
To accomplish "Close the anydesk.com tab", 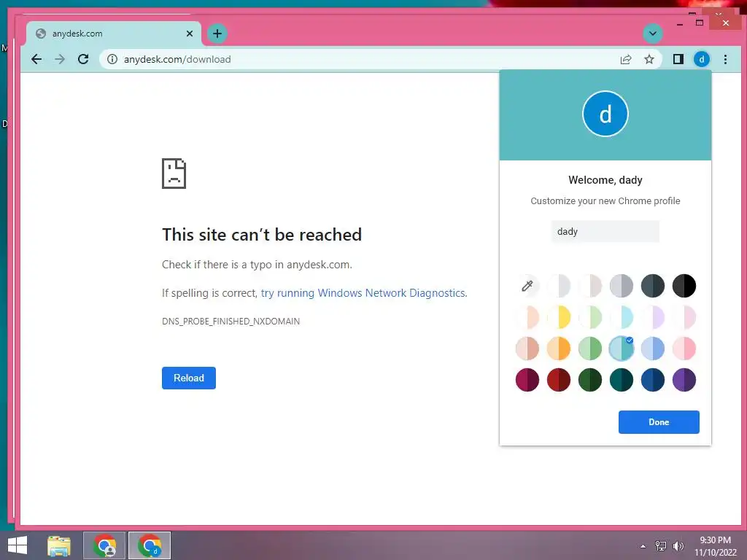I will click(190, 34).
